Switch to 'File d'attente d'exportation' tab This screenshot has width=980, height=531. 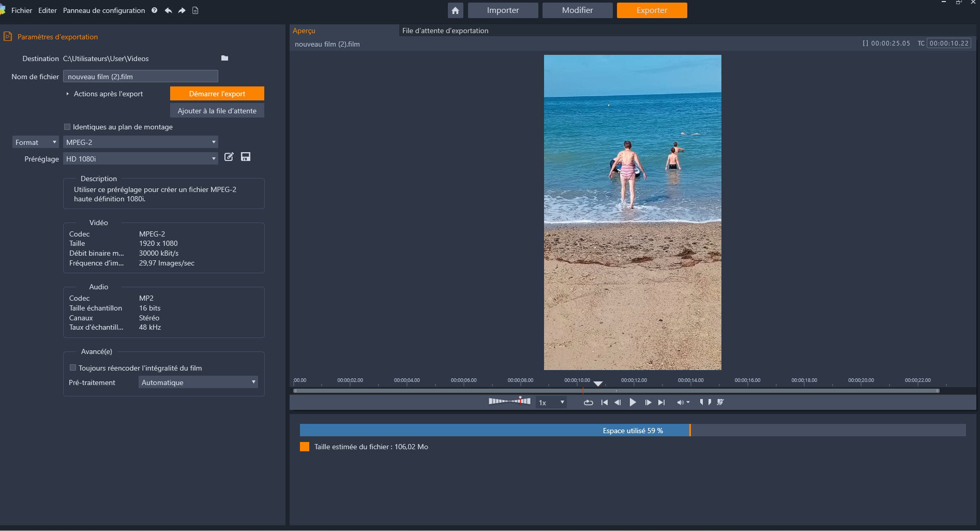[445, 31]
